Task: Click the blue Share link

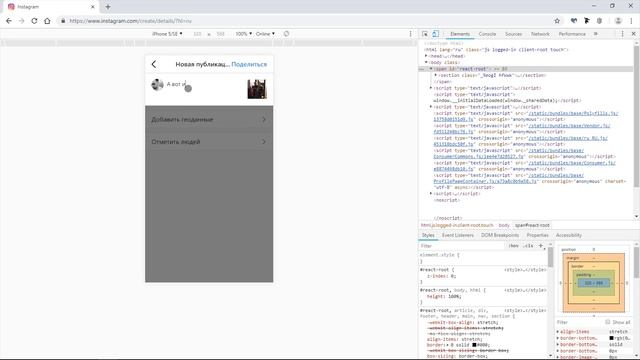Action: pos(249,64)
